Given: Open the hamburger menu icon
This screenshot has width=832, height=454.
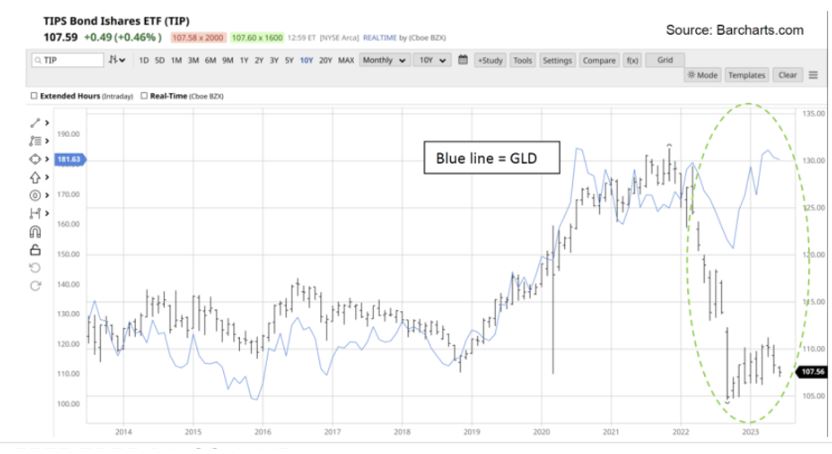Looking at the screenshot, I should [x=812, y=75].
